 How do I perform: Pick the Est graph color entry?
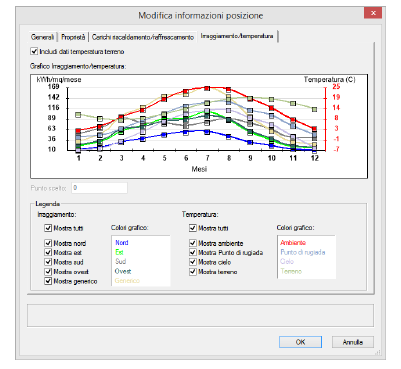[x=119, y=252]
